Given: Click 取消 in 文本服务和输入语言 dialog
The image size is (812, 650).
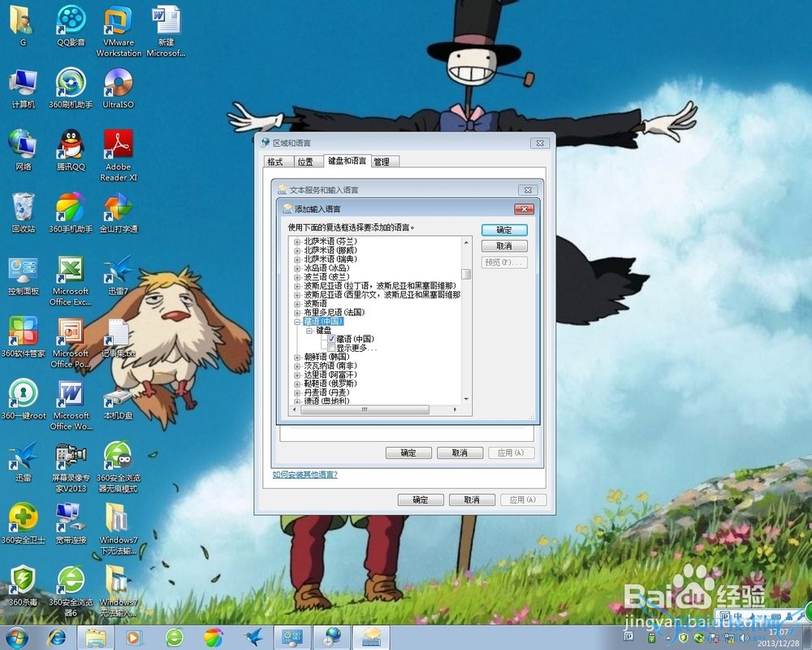Looking at the screenshot, I should point(460,453).
